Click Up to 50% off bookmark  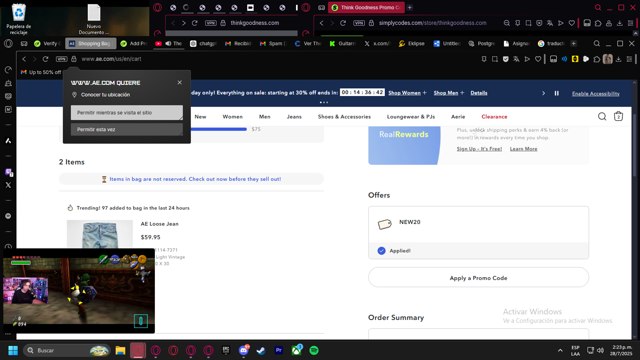(41, 72)
